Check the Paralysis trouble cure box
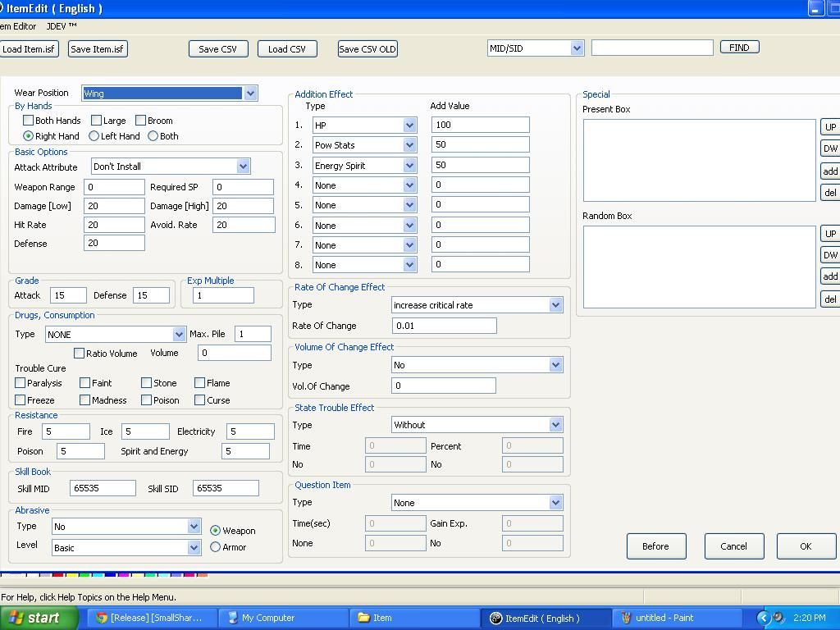840x630 pixels. pyautogui.click(x=21, y=383)
